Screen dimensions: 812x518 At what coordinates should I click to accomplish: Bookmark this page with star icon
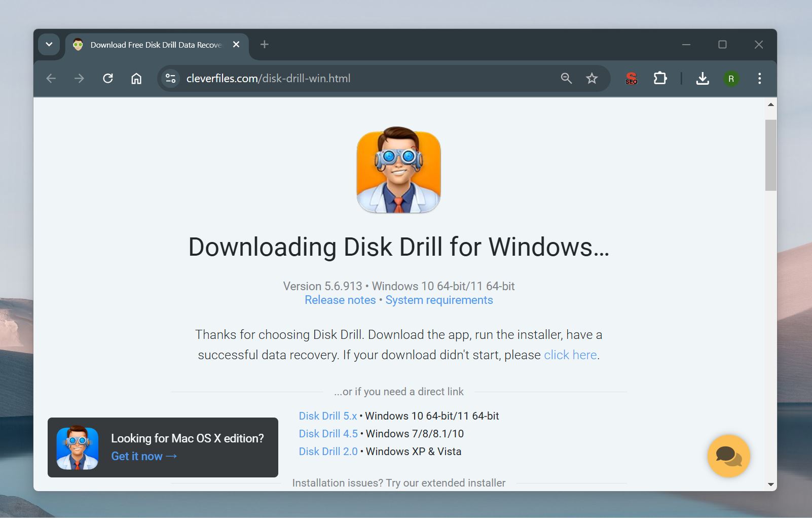(592, 78)
